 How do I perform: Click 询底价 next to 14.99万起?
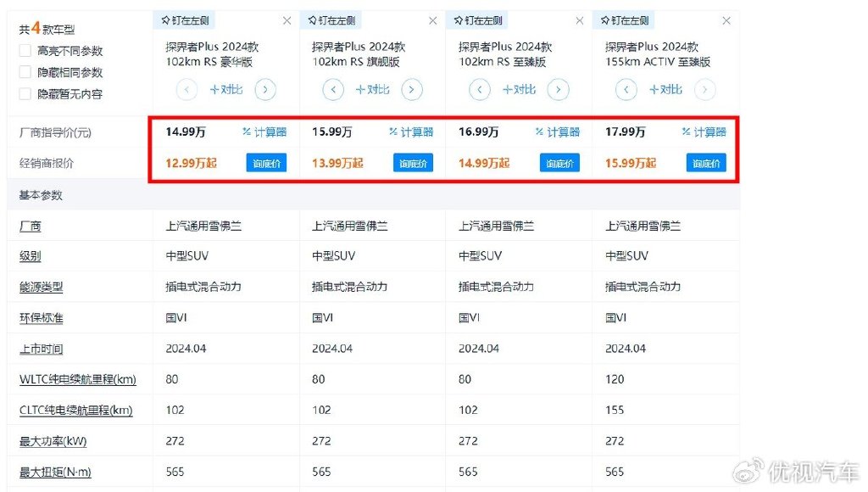(559, 163)
